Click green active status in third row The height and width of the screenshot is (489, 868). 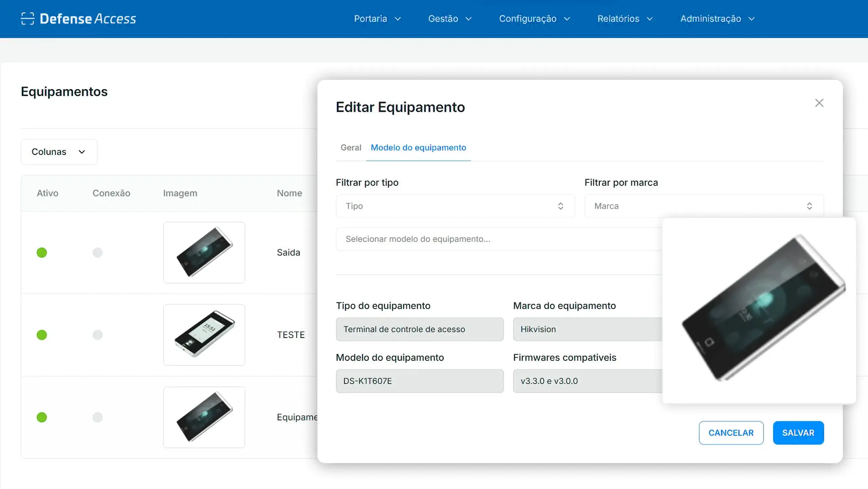coord(42,417)
